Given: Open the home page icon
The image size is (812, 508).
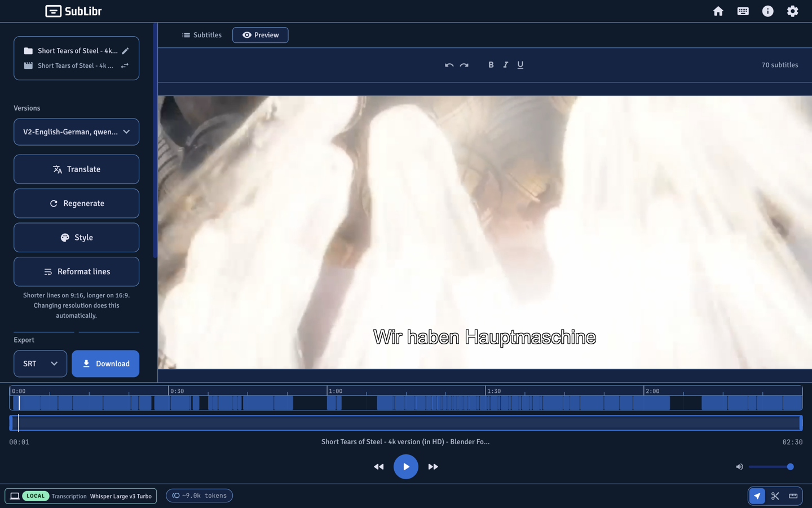Looking at the screenshot, I should click(718, 11).
